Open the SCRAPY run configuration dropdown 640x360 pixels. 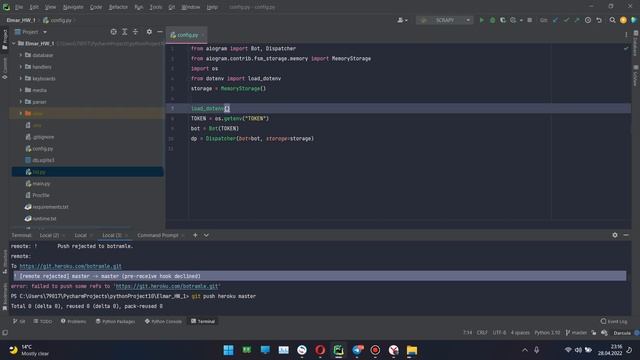pyautogui.click(x=445, y=20)
